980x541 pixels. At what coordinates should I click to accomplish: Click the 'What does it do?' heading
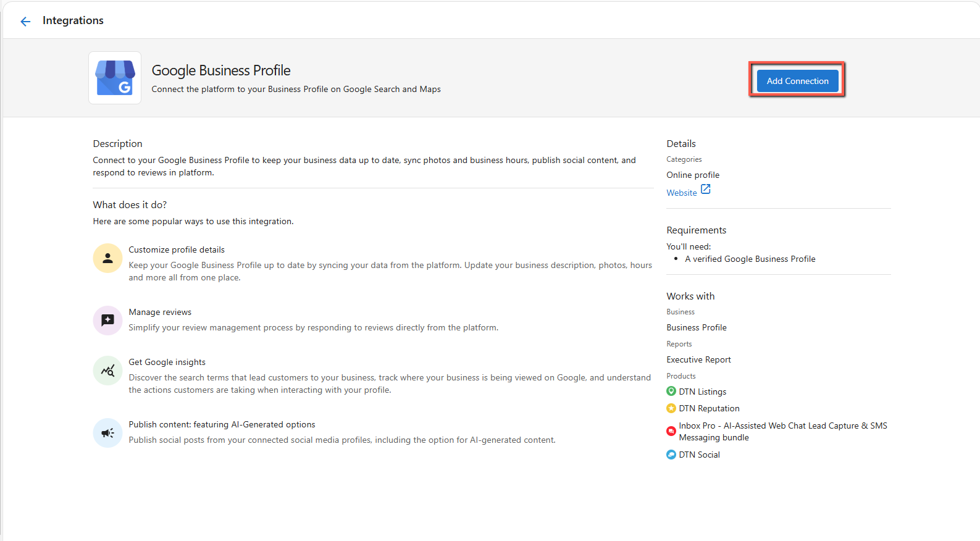(130, 204)
